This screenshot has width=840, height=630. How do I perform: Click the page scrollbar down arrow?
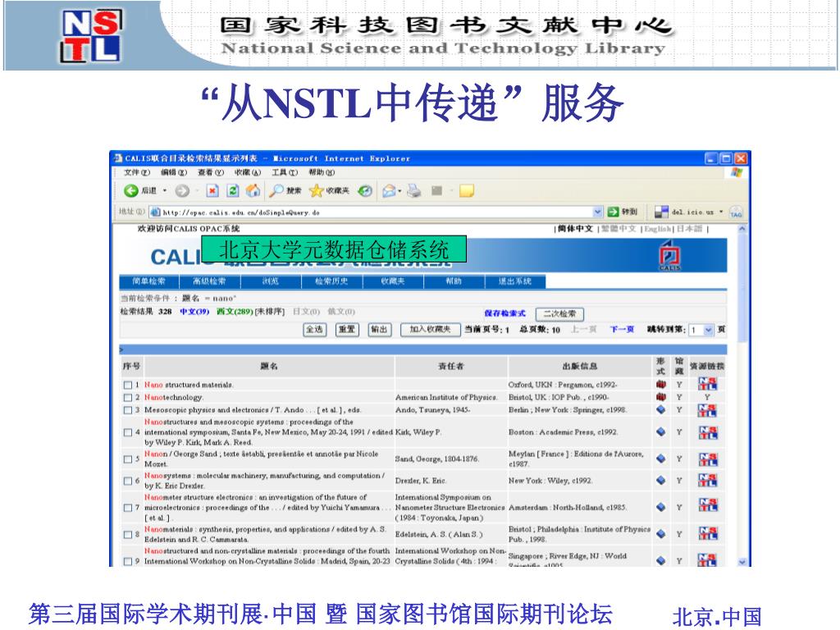pos(742,561)
